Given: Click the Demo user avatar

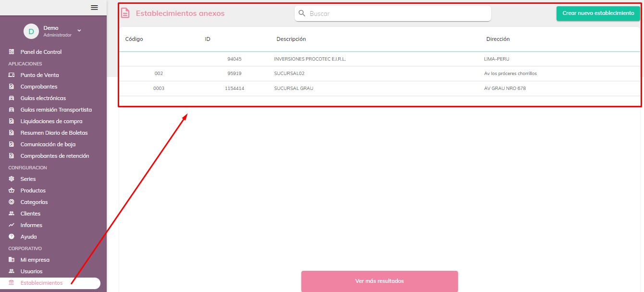Looking at the screenshot, I should coord(31,31).
